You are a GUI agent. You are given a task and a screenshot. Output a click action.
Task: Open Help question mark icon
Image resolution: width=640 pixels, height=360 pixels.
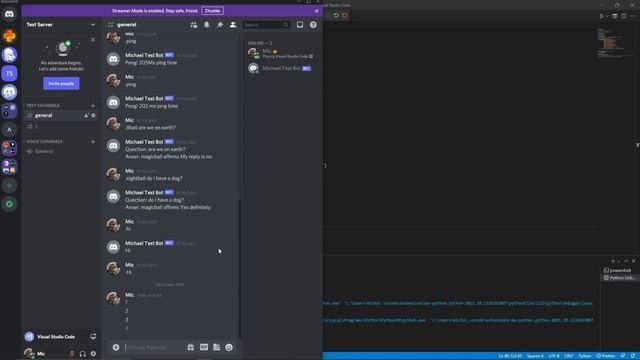(x=313, y=25)
